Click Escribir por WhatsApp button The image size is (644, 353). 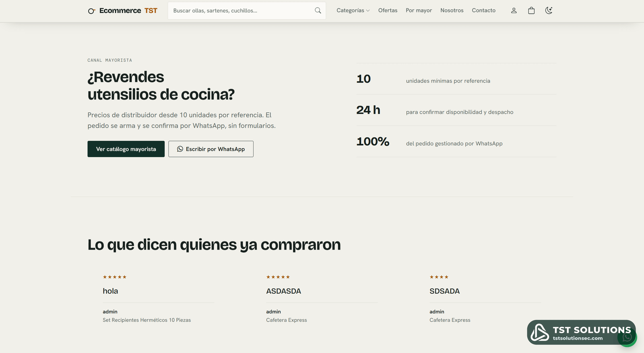(x=211, y=149)
